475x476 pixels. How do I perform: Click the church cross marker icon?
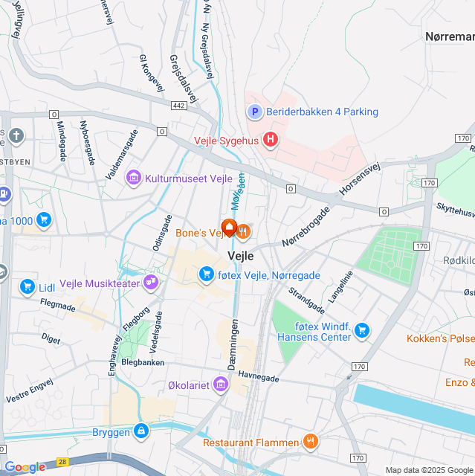click(16, 135)
